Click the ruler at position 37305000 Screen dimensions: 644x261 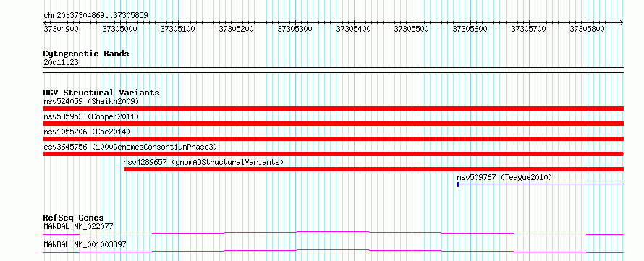point(119,29)
